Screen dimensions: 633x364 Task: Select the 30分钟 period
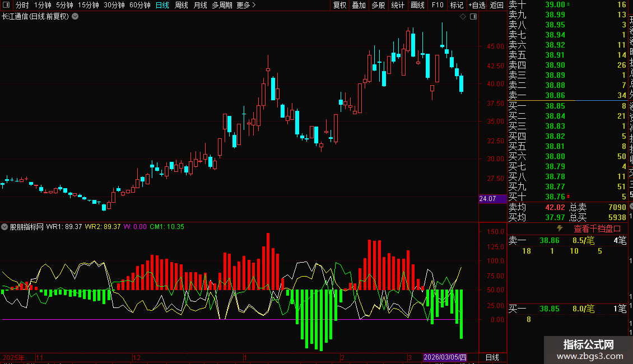coord(114,5)
